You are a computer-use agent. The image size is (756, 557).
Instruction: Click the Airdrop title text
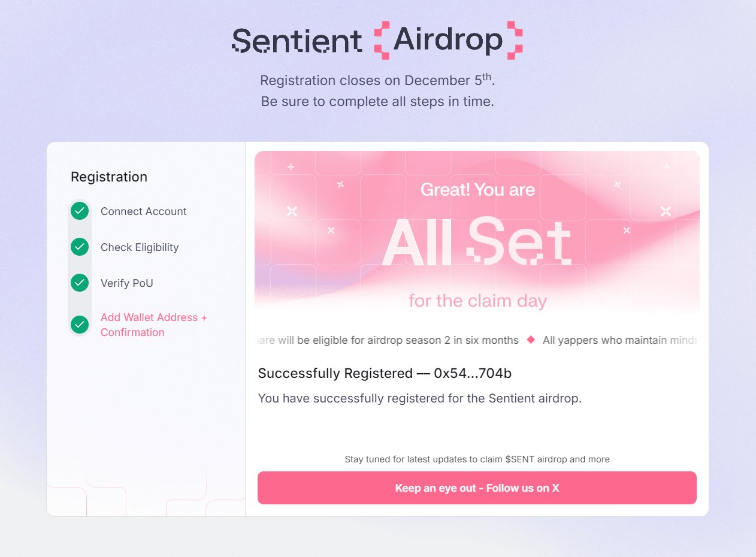[x=447, y=40]
